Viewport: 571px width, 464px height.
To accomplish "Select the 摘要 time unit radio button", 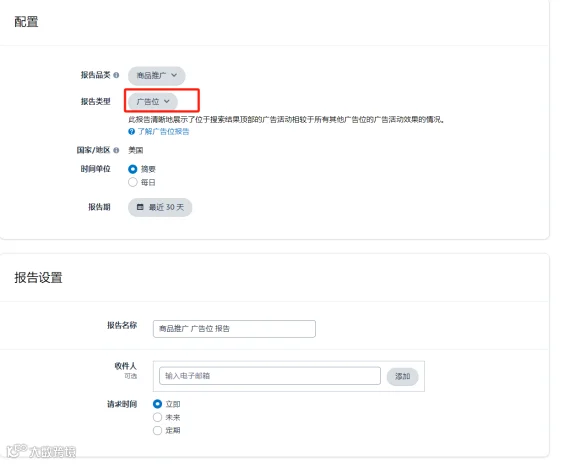I will click(x=133, y=169).
